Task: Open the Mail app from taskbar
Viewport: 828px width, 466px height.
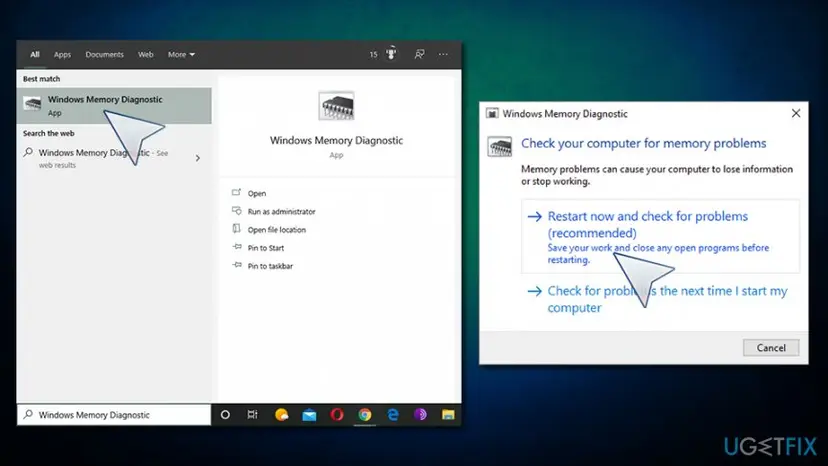Action: click(x=309, y=415)
